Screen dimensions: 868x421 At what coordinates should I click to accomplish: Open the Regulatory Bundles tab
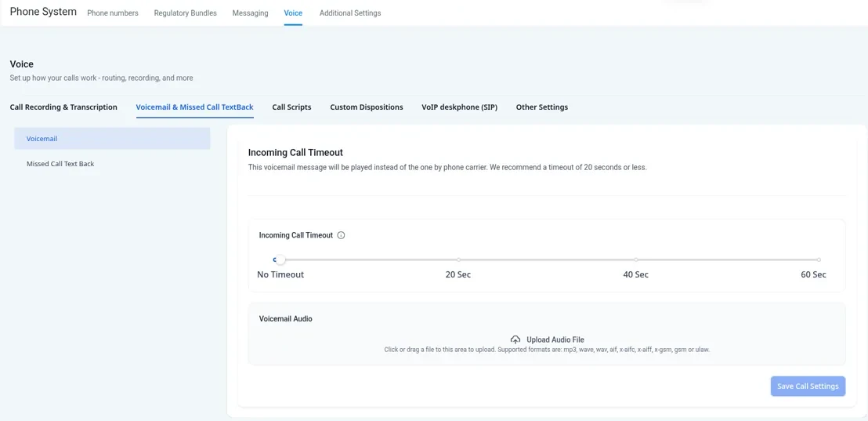point(186,13)
